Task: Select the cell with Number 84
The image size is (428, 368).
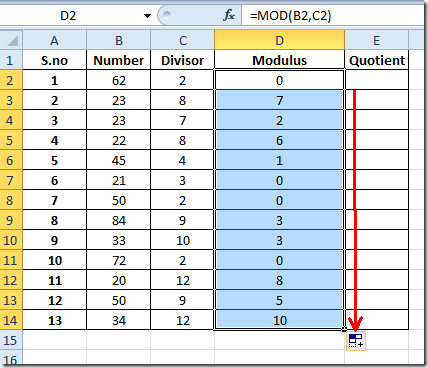Action: [119, 220]
